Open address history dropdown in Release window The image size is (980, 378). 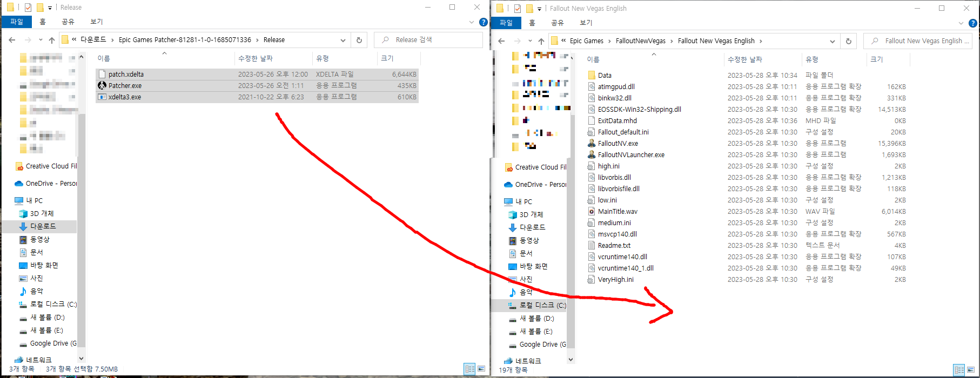(x=343, y=40)
